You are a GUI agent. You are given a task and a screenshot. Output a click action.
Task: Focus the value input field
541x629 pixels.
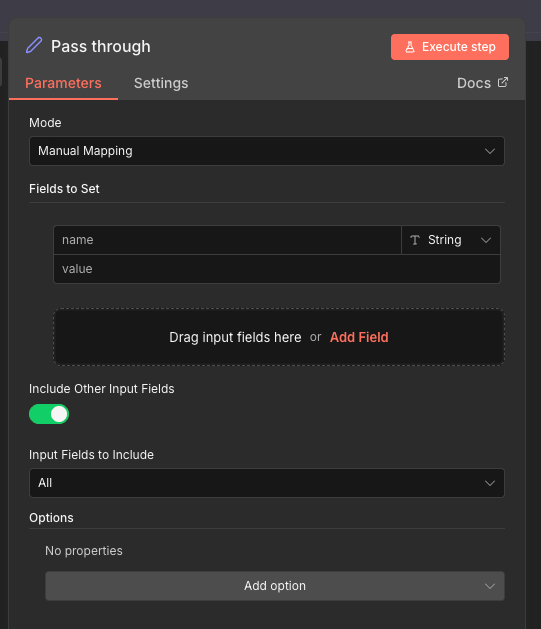point(277,269)
